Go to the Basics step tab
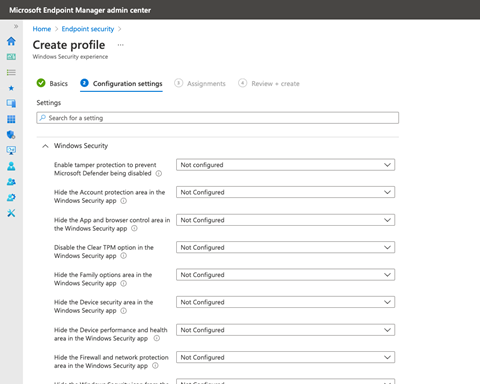The image size is (480, 384). [x=52, y=83]
